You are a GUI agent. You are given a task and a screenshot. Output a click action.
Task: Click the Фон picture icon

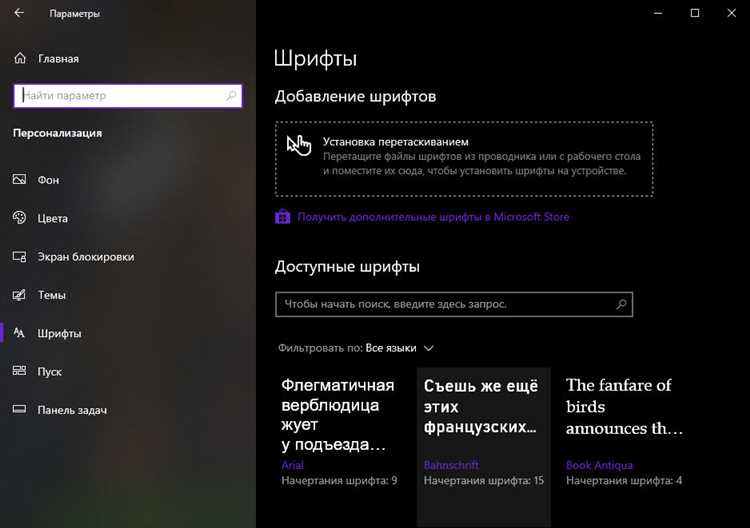[x=19, y=179]
